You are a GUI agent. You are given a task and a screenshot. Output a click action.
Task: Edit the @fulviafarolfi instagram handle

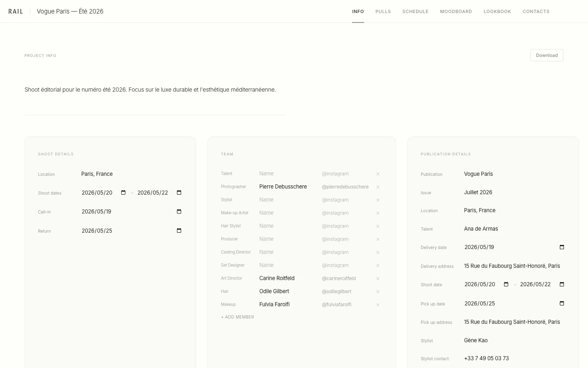click(346, 305)
